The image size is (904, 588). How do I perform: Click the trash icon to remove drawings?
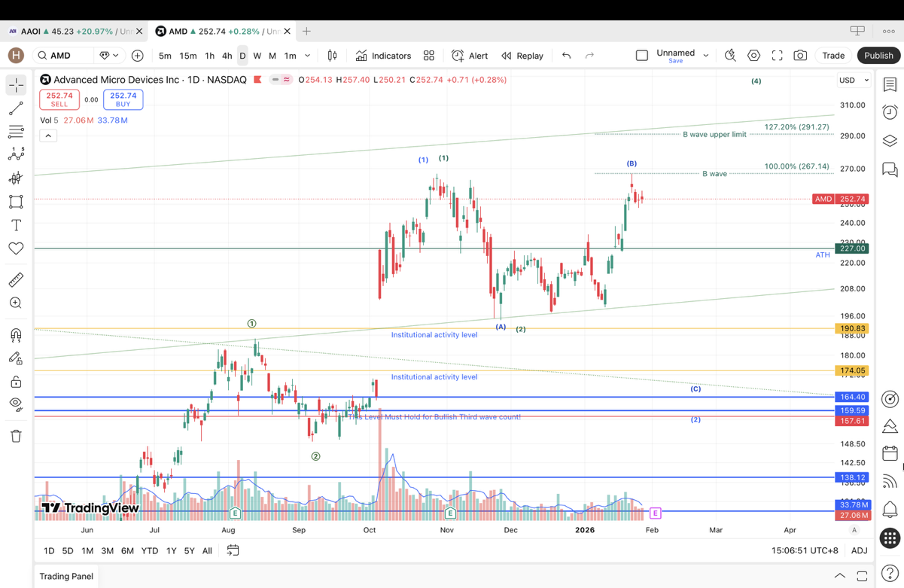16,436
